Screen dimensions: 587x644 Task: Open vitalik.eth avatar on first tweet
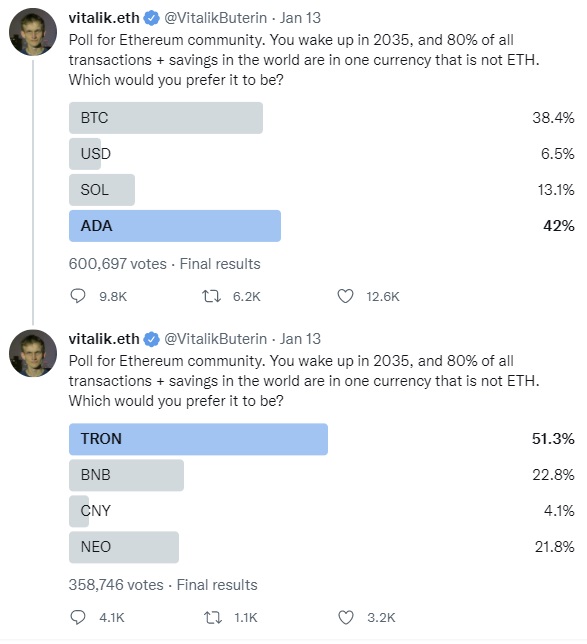(x=33, y=32)
